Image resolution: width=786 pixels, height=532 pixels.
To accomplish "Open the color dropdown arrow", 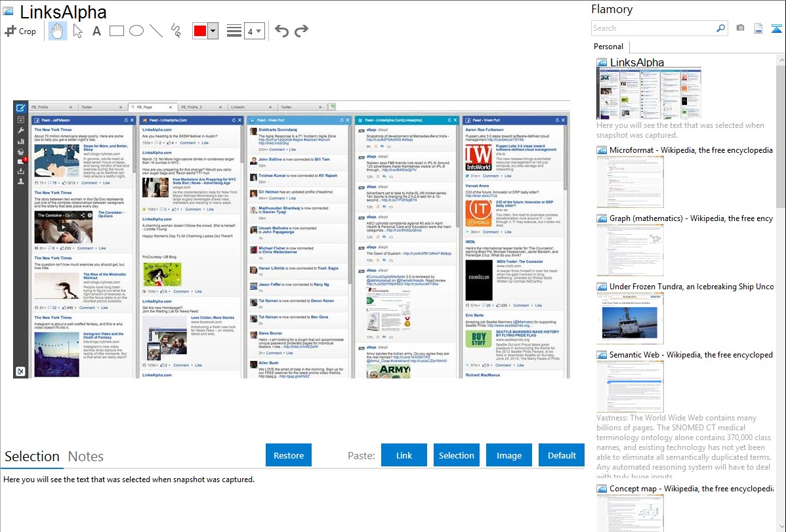I will pos(213,31).
